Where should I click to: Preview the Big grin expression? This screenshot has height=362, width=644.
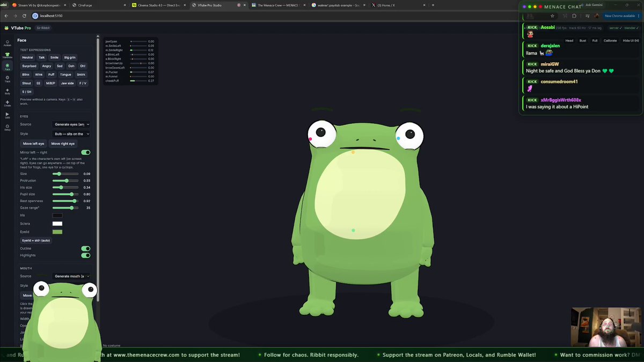(x=70, y=57)
